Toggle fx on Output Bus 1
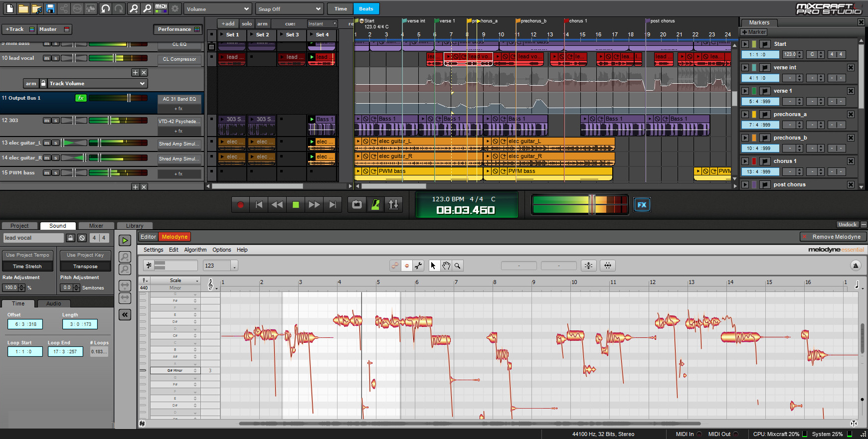 point(81,98)
